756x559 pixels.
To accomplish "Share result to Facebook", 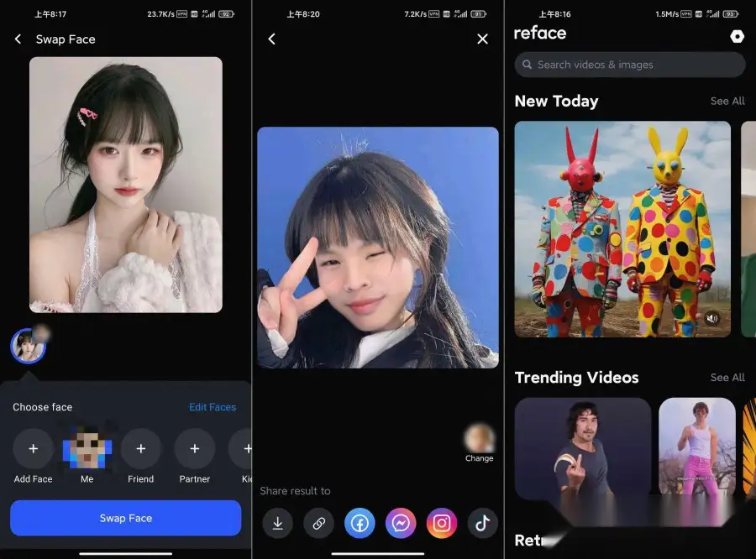I will click(x=360, y=523).
